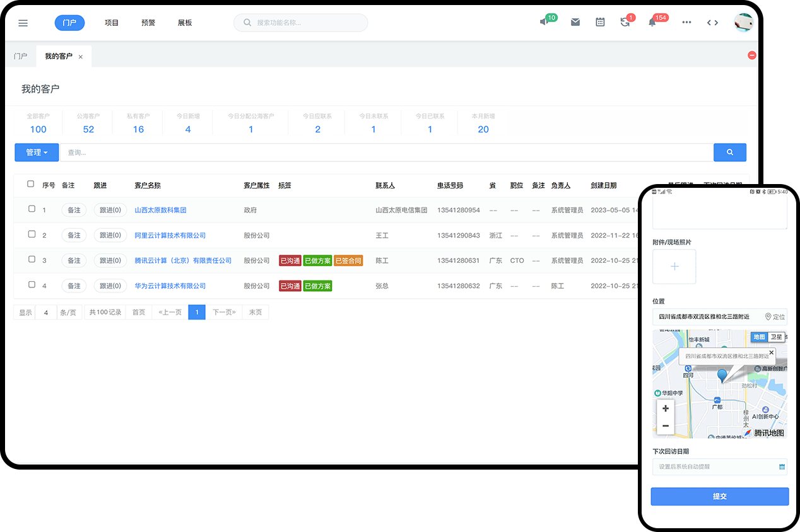Expand the 管理 dropdown button

37,153
